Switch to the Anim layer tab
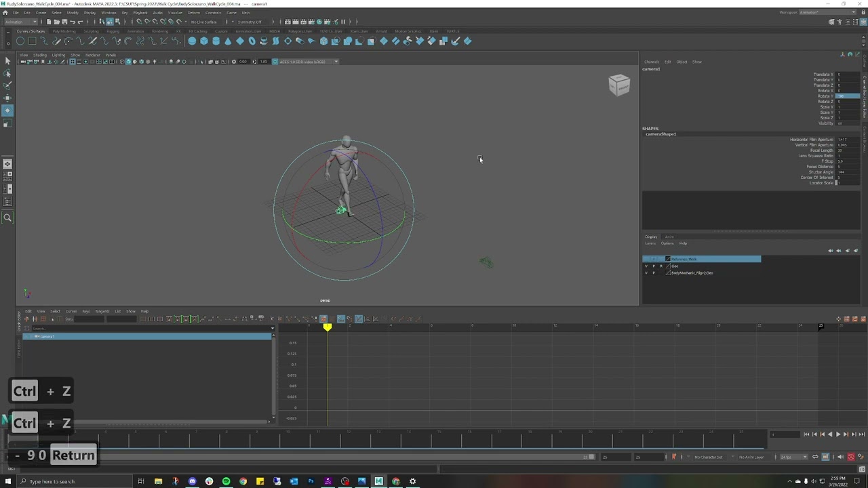The image size is (868, 488). pyautogui.click(x=669, y=237)
